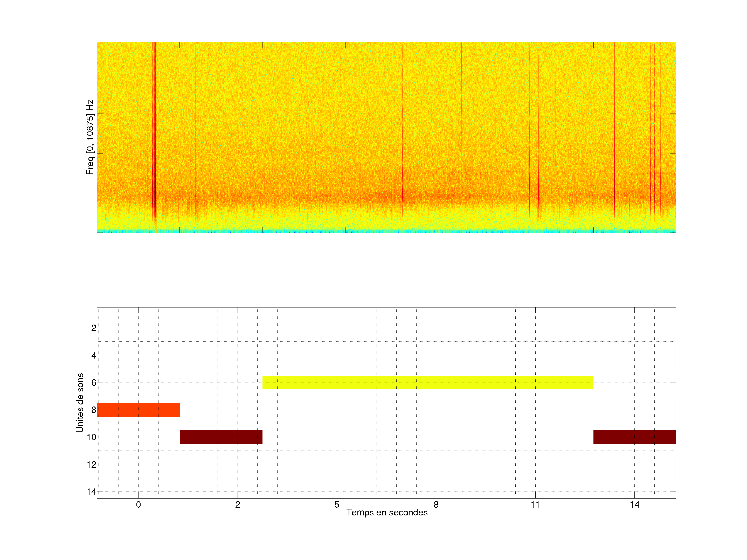Click the y-axis tick label 6
747x560 pixels.
tap(94, 383)
